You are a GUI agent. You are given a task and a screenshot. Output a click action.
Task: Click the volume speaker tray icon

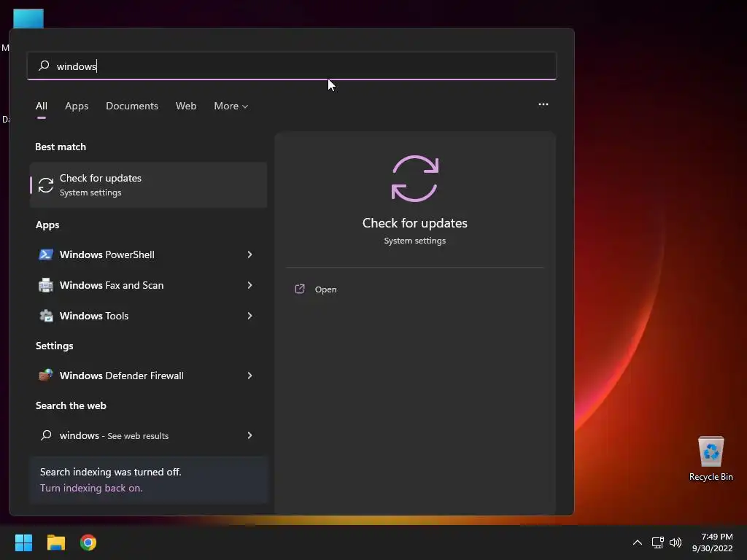tap(676, 542)
